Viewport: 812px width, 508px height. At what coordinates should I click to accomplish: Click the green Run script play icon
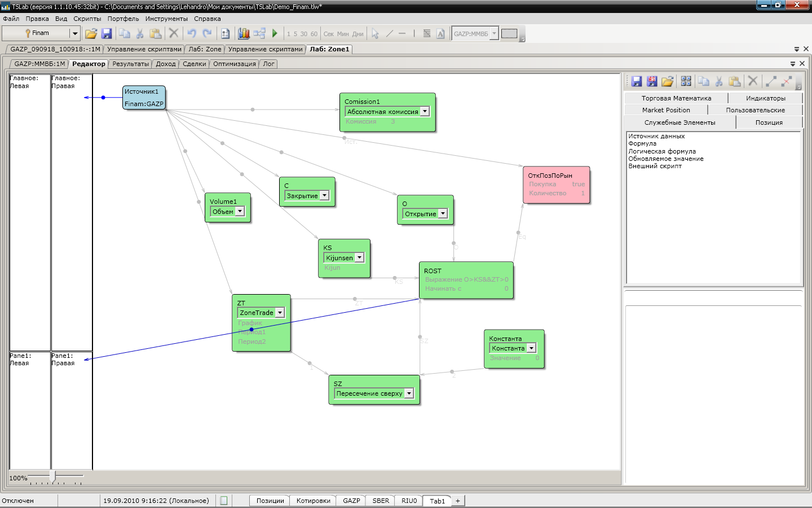point(275,33)
